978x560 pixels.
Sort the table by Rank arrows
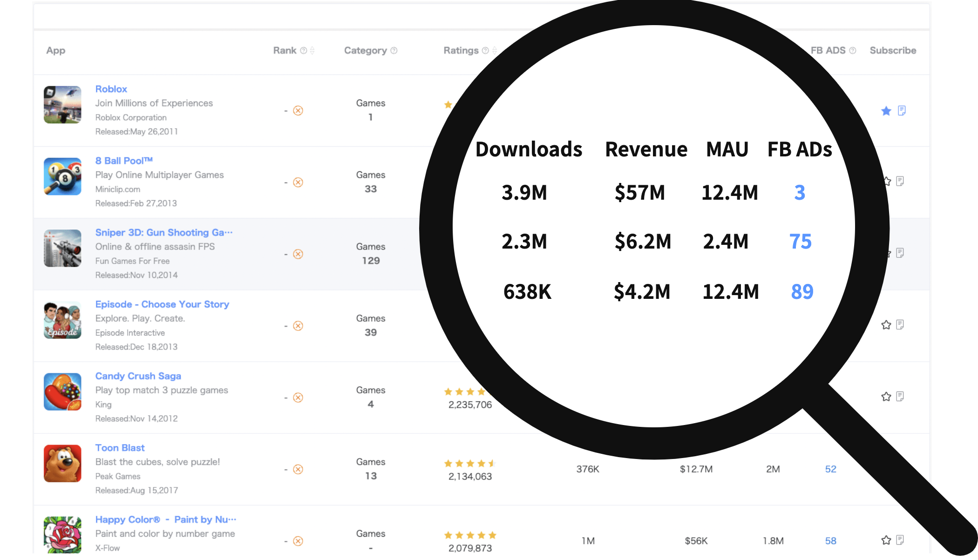click(x=312, y=50)
